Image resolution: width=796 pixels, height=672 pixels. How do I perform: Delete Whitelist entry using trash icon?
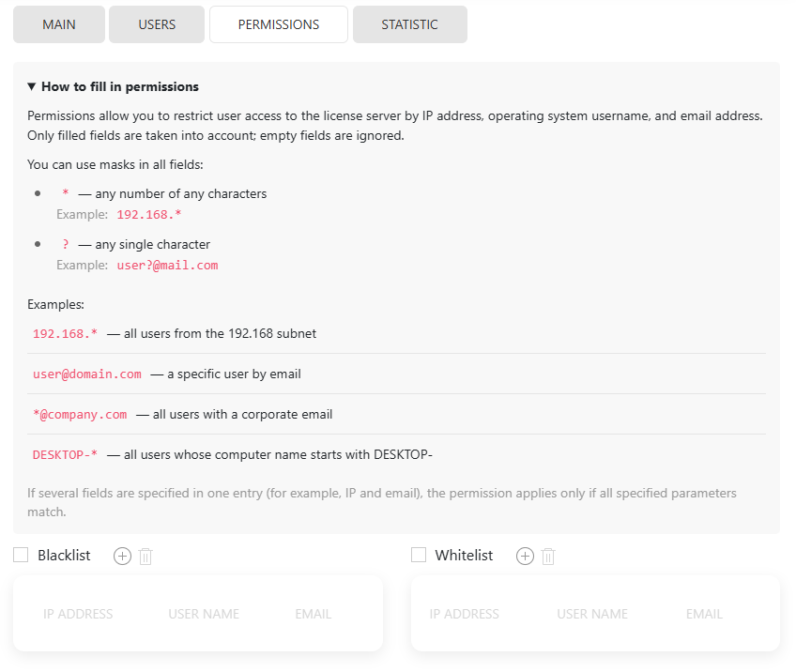[x=548, y=557]
